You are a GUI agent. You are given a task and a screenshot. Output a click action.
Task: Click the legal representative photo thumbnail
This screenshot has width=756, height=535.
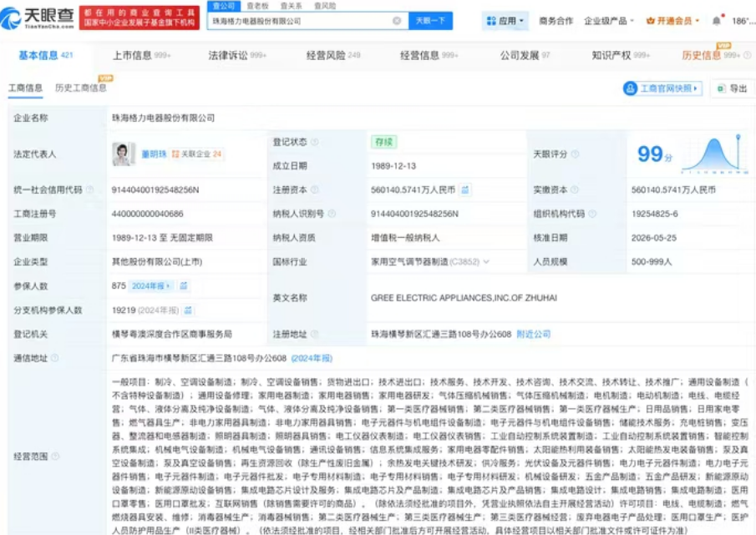click(124, 154)
